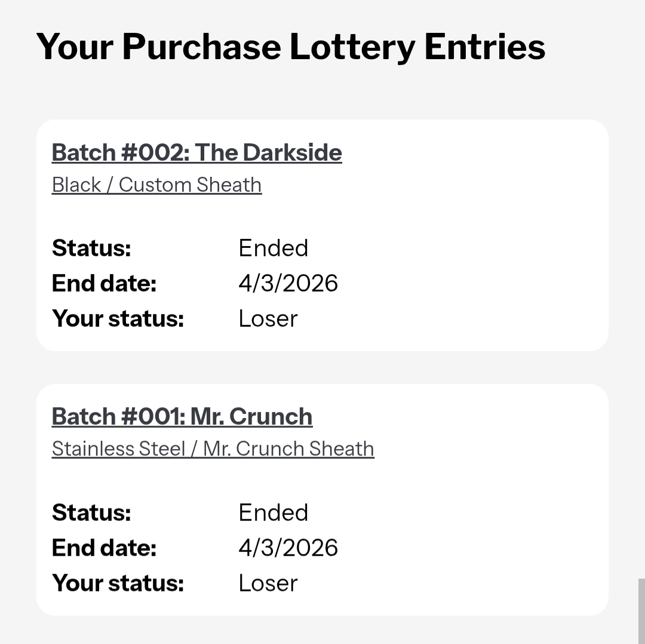The width and height of the screenshot is (645, 644).
Task: Select the Stainless Steel / Mr. Crunch Sheath link
Action: click(213, 449)
